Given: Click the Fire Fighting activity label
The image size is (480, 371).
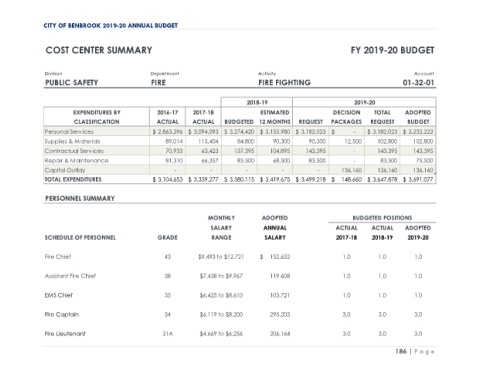Looking at the screenshot, I should point(284,83).
